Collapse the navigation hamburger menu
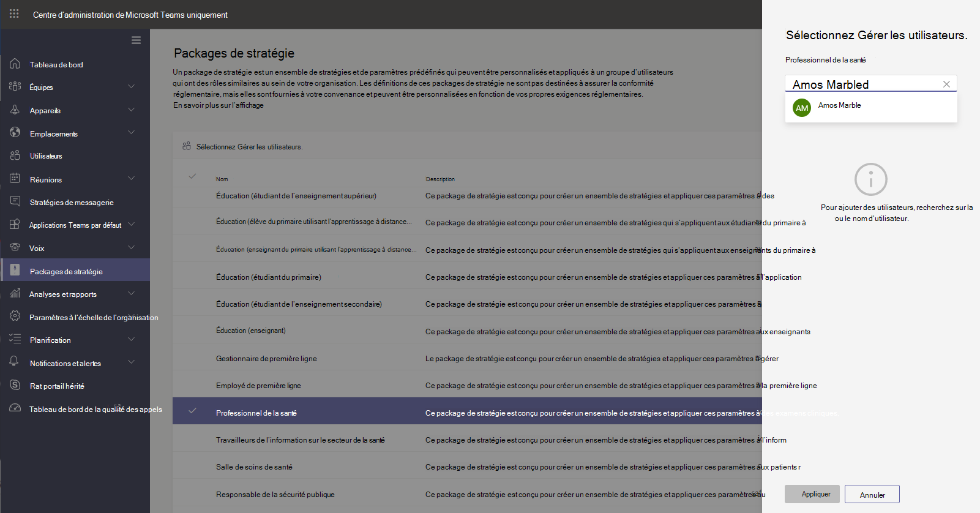The image size is (980, 513). pos(136,40)
